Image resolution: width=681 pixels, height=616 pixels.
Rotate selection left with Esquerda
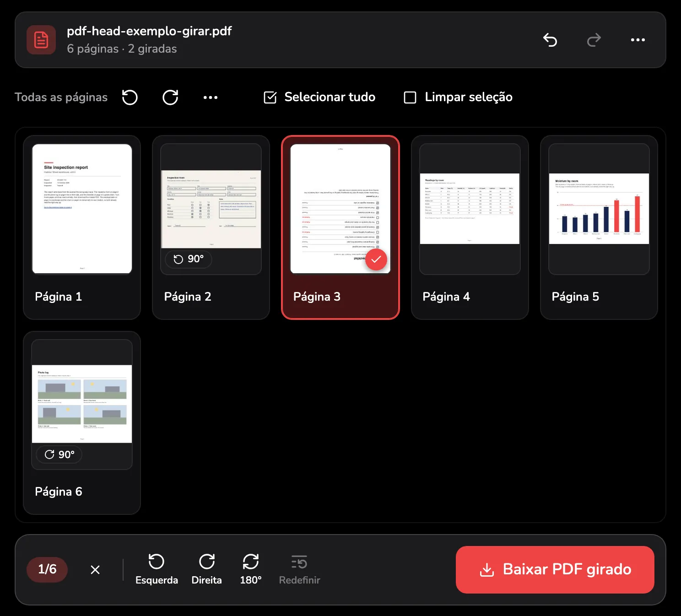point(157,570)
